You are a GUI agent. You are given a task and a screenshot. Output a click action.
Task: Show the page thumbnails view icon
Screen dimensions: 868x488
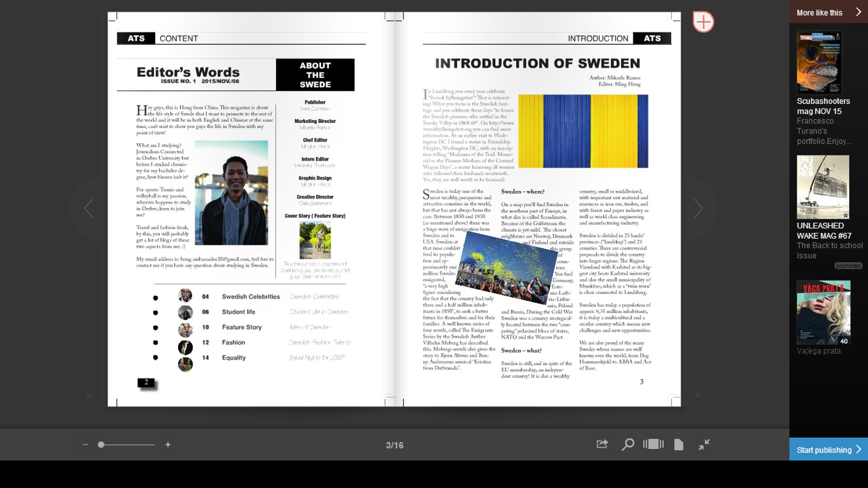[x=653, y=444]
